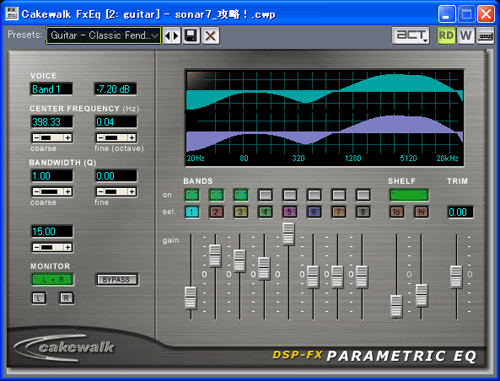Select band 5 purple button
Screen dimensions: 500x381
[290, 212]
